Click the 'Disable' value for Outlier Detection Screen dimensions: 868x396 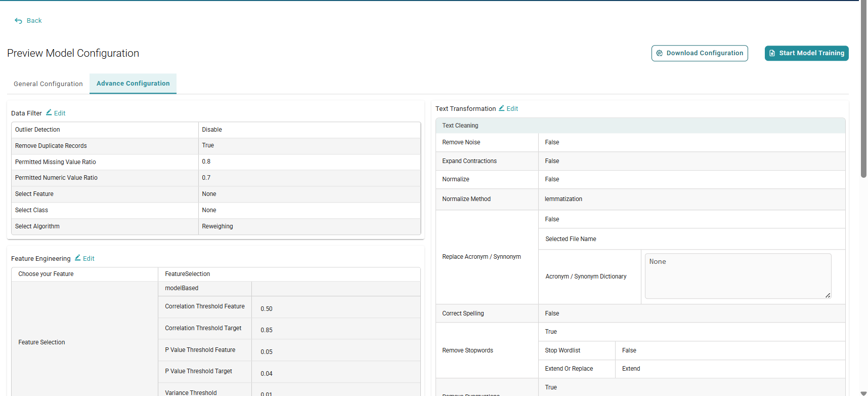(212, 130)
